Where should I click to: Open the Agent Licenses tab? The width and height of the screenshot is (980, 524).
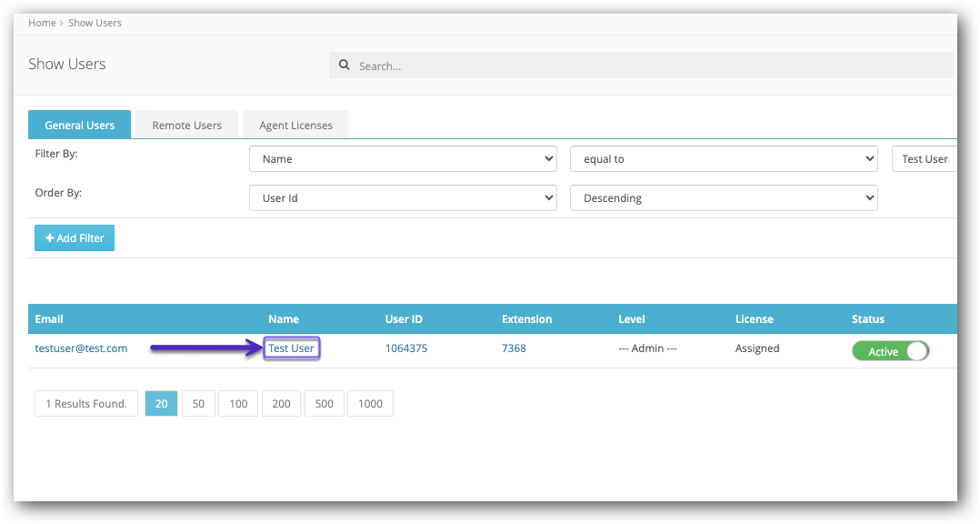[295, 125]
